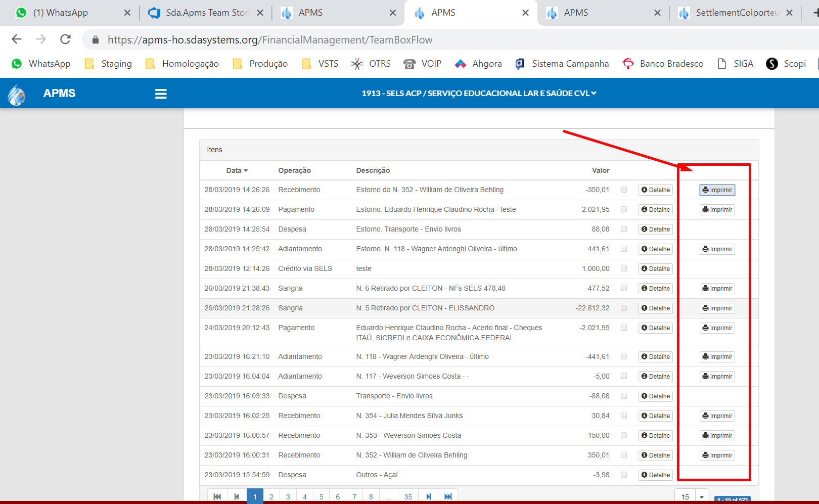The image size is (819, 504).
Task: Open the WhatsApp bookmark
Action: (x=41, y=64)
